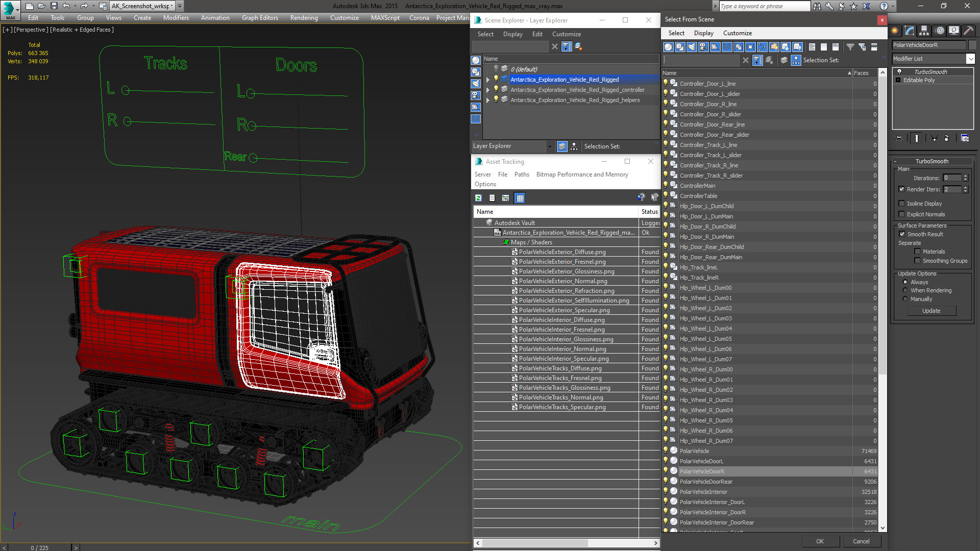Open the Create command panel tab
980x551 pixels.
(895, 31)
